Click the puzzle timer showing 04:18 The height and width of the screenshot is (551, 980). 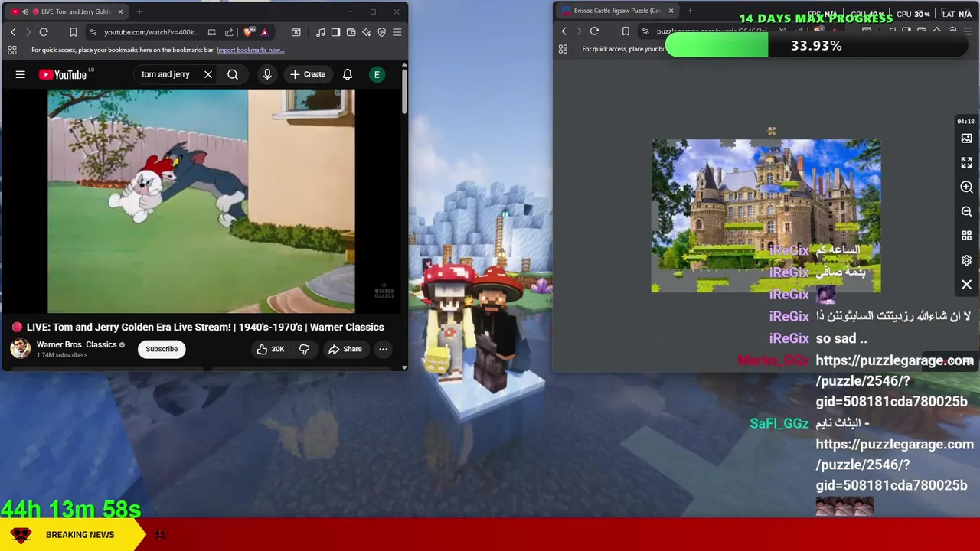tap(965, 121)
